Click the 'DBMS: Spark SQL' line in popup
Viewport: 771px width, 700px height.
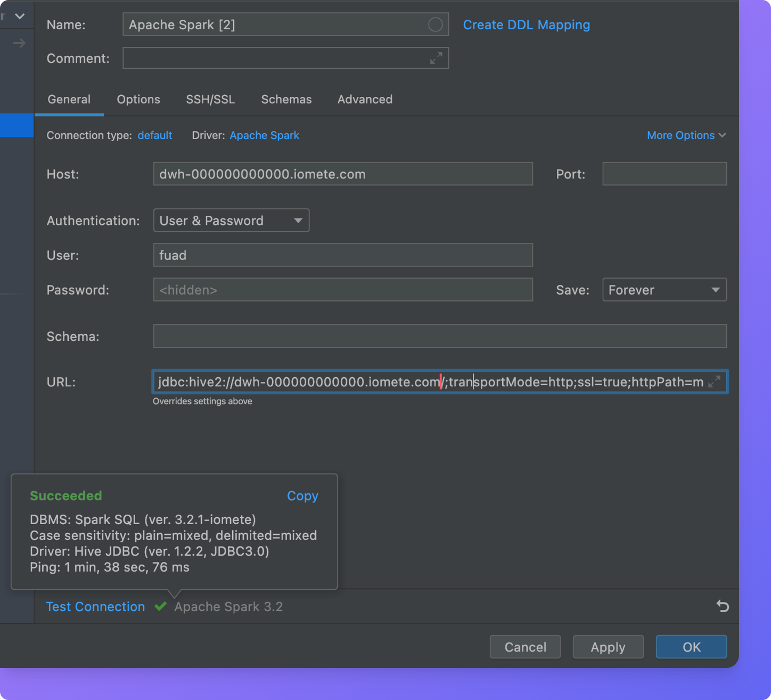click(x=143, y=519)
